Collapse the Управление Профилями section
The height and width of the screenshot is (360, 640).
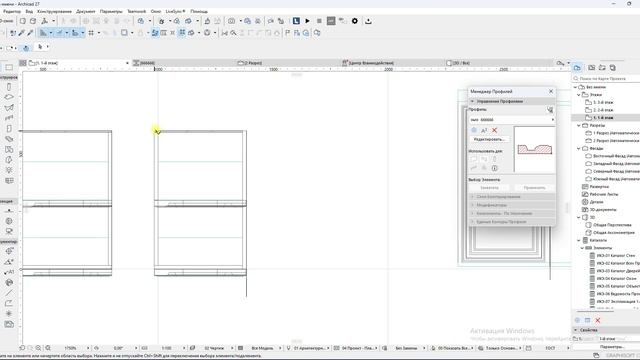click(x=512, y=101)
